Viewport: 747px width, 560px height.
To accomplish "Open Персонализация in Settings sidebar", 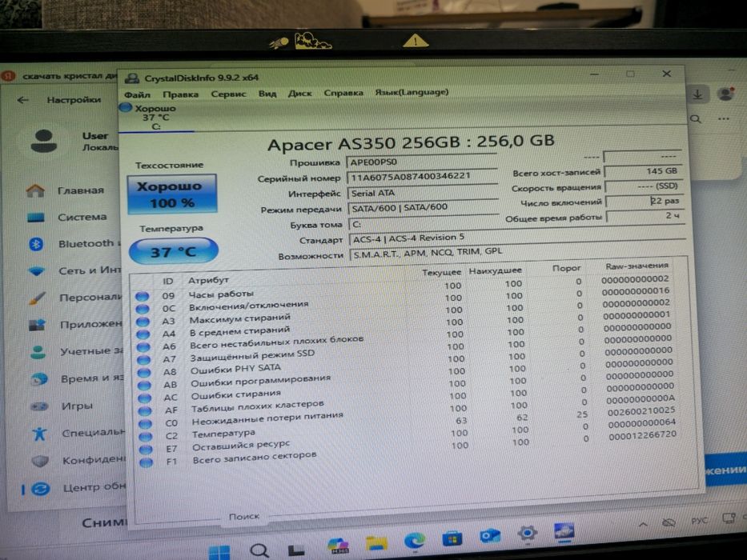I will coord(75,298).
